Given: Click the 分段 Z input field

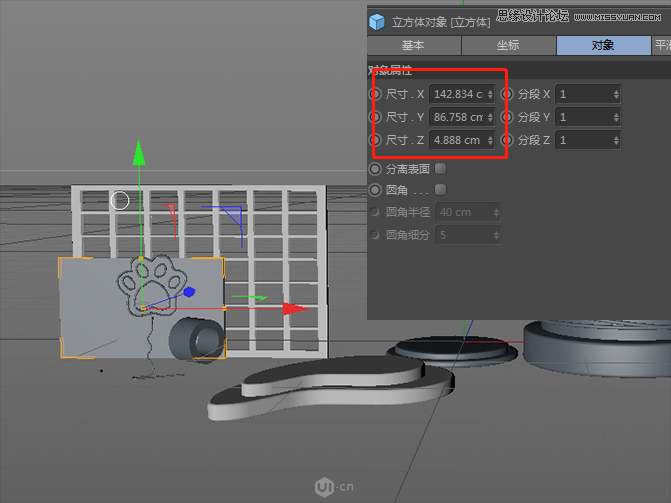Looking at the screenshot, I should click(583, 140).
